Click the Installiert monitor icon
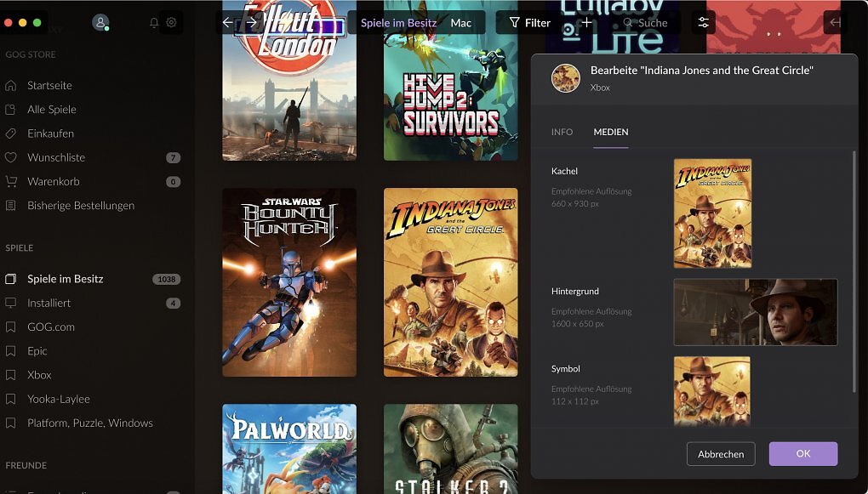 point(10,303)
